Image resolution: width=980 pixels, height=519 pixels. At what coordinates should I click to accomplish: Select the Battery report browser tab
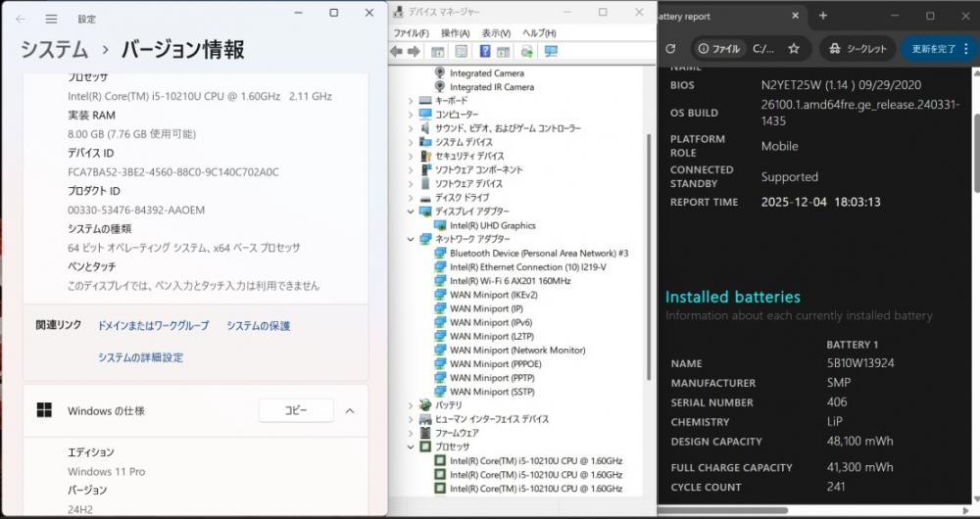coord(731,17)
